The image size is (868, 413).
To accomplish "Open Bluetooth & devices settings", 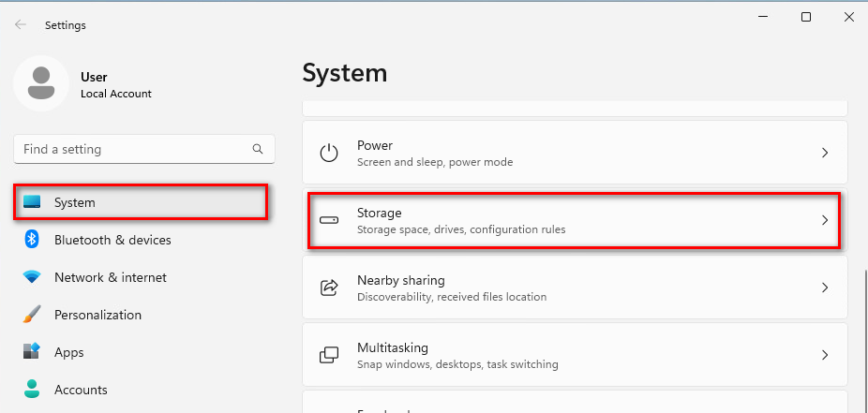I will pos(112,240).
